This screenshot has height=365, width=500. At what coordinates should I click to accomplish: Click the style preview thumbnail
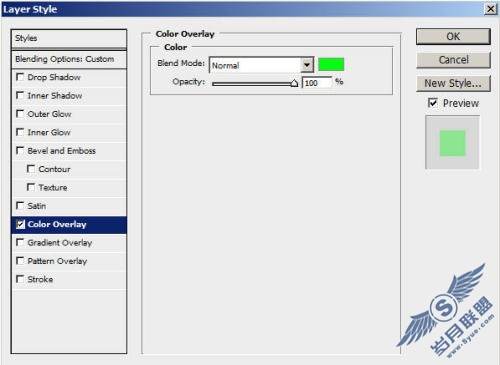[x=452, y=143]
